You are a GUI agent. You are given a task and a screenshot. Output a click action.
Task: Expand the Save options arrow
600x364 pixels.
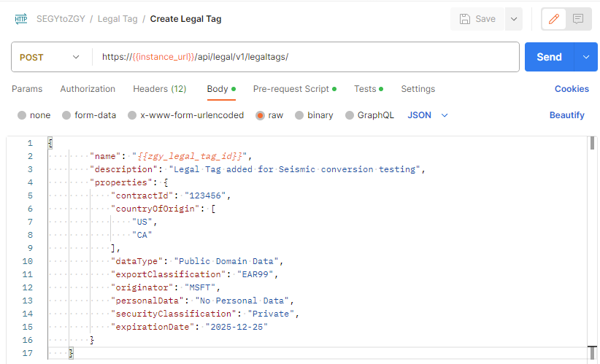pos(514,19)
